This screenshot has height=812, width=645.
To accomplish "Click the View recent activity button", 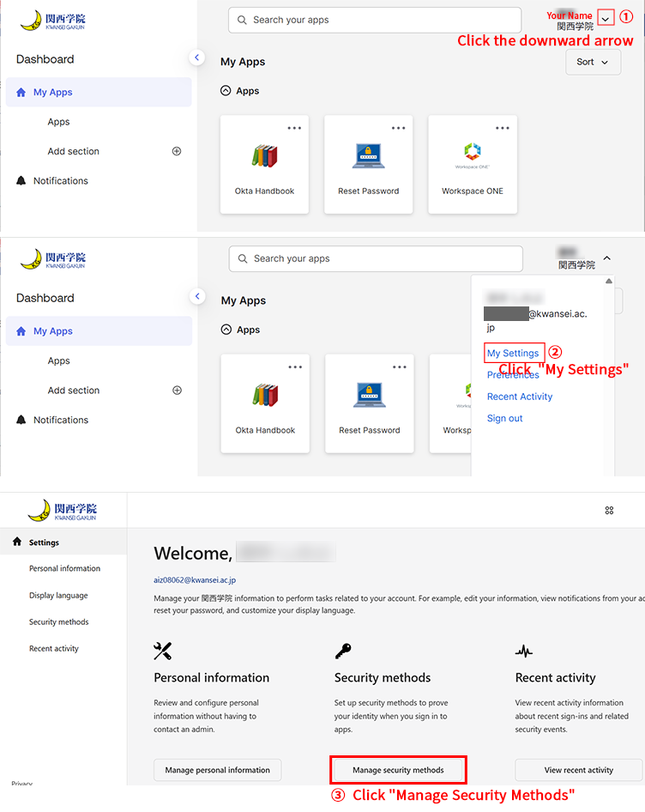I will [578, 770].
